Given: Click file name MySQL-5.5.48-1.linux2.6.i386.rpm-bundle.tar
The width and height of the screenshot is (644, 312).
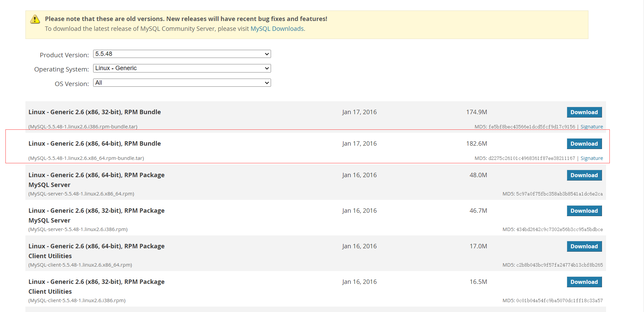Looking at the screenshot, I should 83,127.
